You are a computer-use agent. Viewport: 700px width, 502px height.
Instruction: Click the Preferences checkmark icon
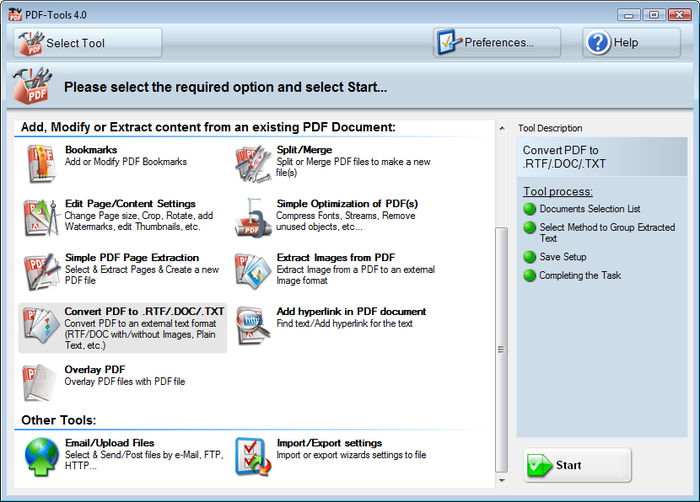[x=449, y=42]
